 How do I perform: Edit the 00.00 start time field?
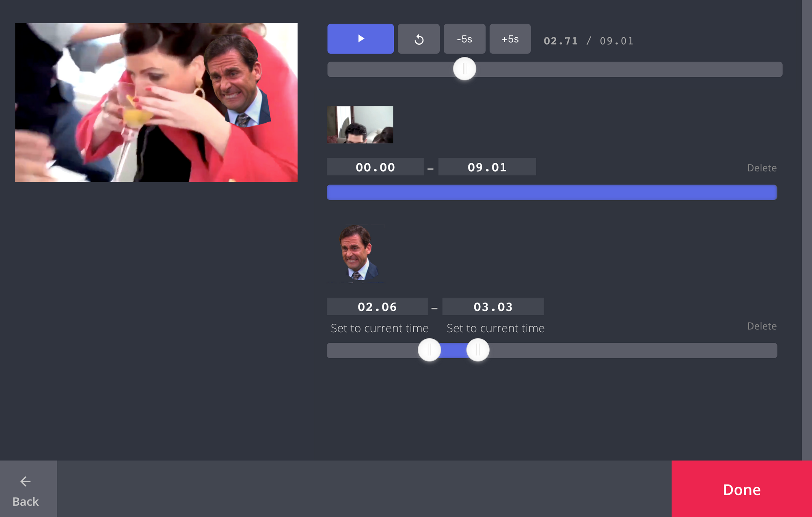click(375, 167)
